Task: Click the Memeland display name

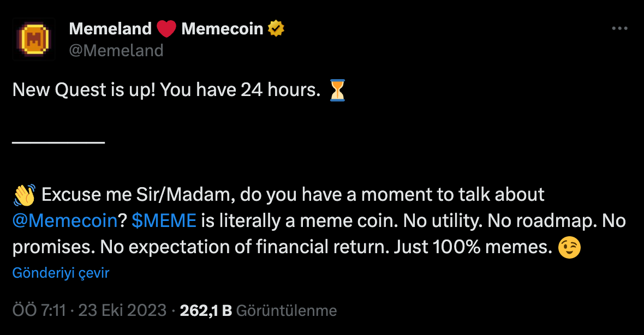Action: pyautogui.click(x=110, y=28)
